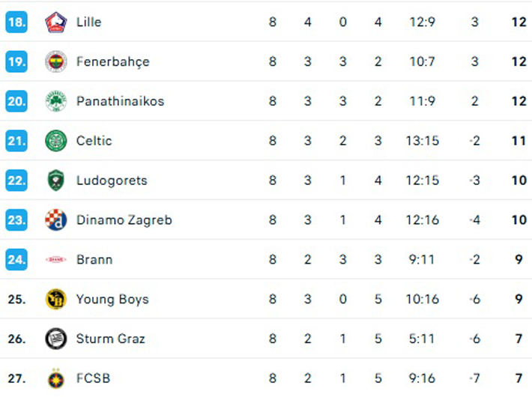The width and height of the screenshot is (532, 397).
Task: Click the blue rank 24 badge
Action: [16, 260]
